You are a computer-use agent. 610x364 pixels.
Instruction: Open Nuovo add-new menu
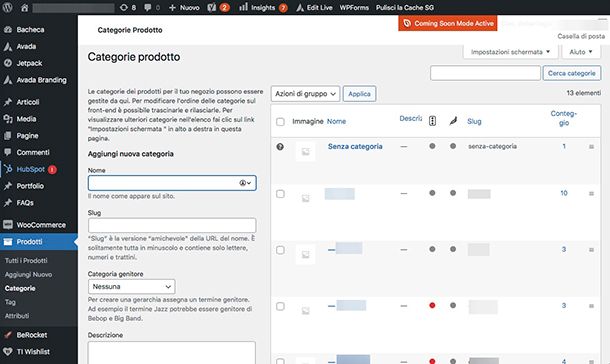pyautogui.click(x=184, y=7)
